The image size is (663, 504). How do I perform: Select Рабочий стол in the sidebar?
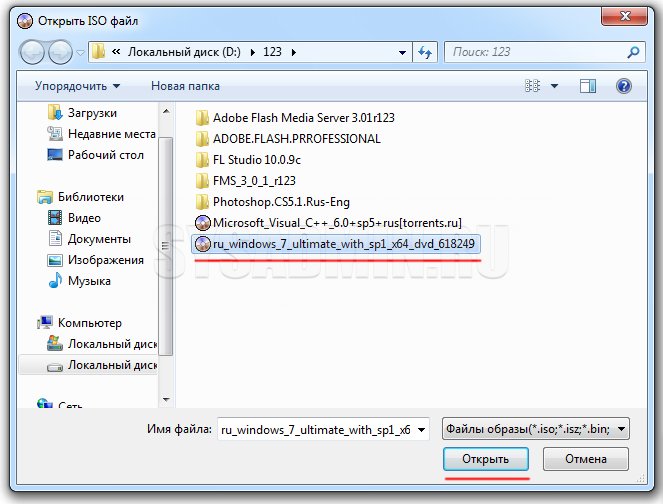click(x=105, y=155)
